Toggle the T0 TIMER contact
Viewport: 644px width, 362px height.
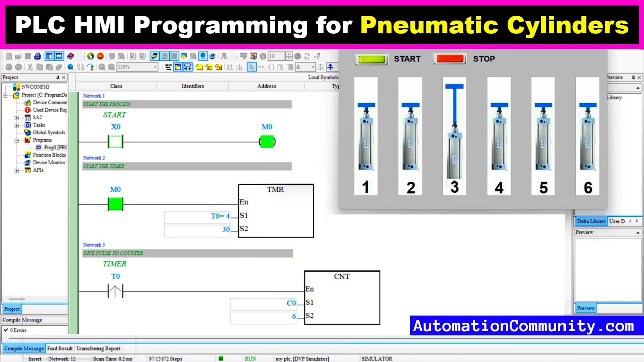[x=115, y=291]
